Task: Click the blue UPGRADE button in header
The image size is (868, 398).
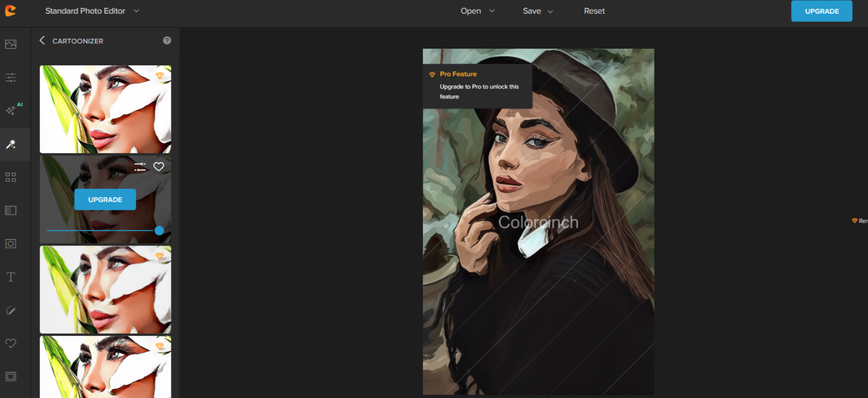Action: click(x=821, y=11)
